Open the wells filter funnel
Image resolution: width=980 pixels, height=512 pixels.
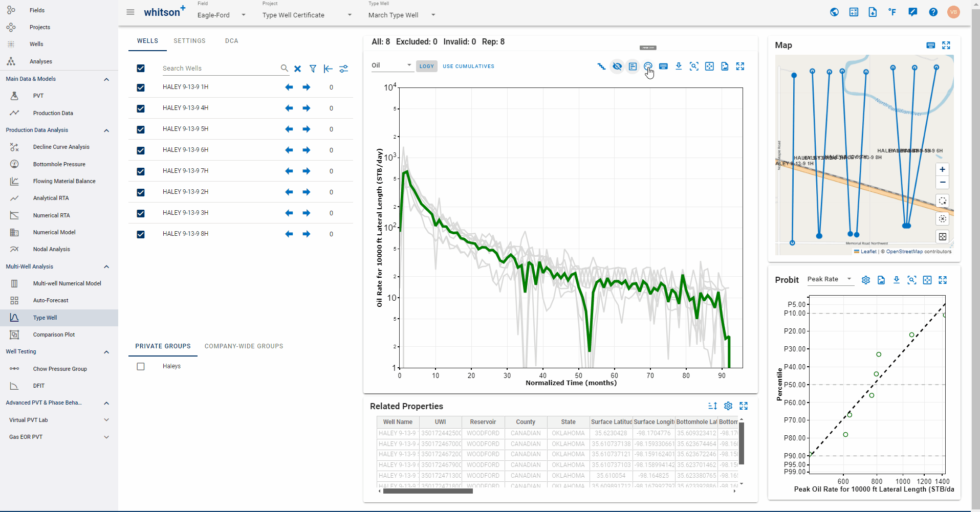pos(313,69)
